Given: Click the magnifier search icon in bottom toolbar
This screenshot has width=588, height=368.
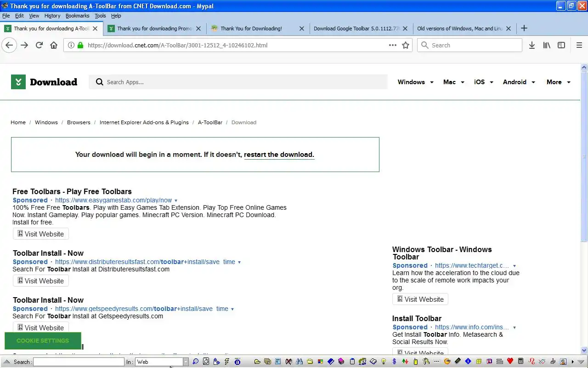Looking at the screenshot, I should coord(195,362).
